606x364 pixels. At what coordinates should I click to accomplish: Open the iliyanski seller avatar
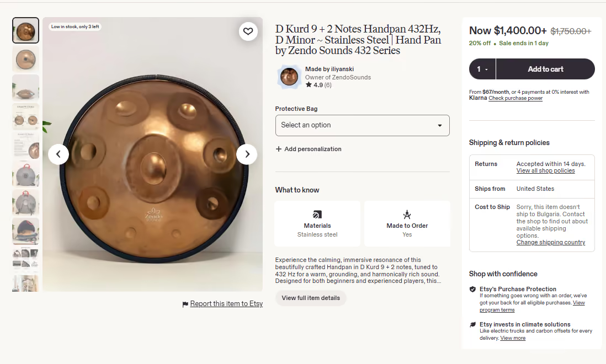pyautogui.click(x=289, y=77)
